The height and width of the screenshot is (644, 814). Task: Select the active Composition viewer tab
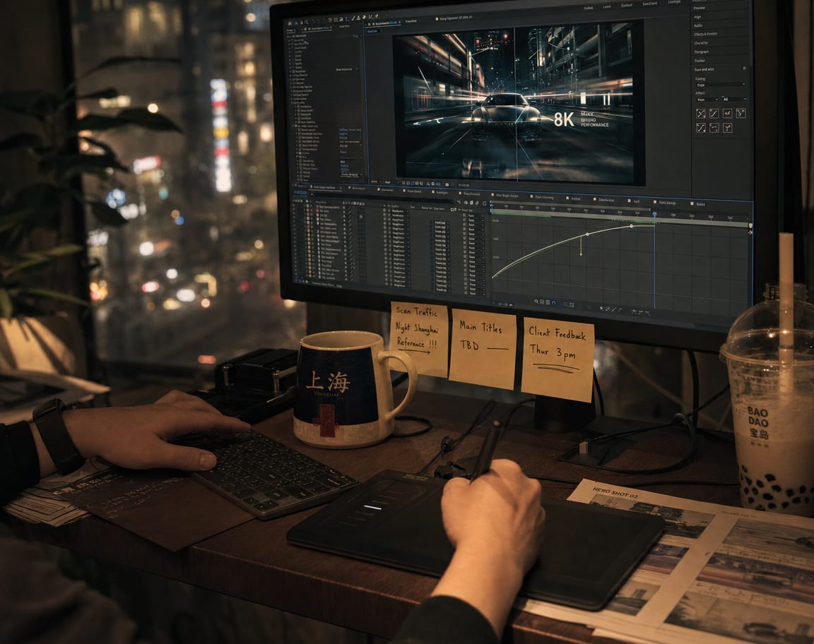point(382,23)
